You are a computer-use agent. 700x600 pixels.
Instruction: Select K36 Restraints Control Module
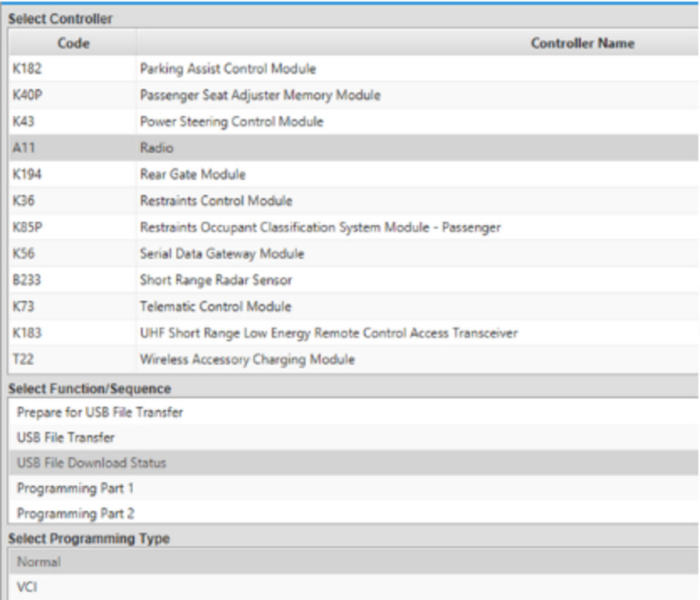click(354, 201)
